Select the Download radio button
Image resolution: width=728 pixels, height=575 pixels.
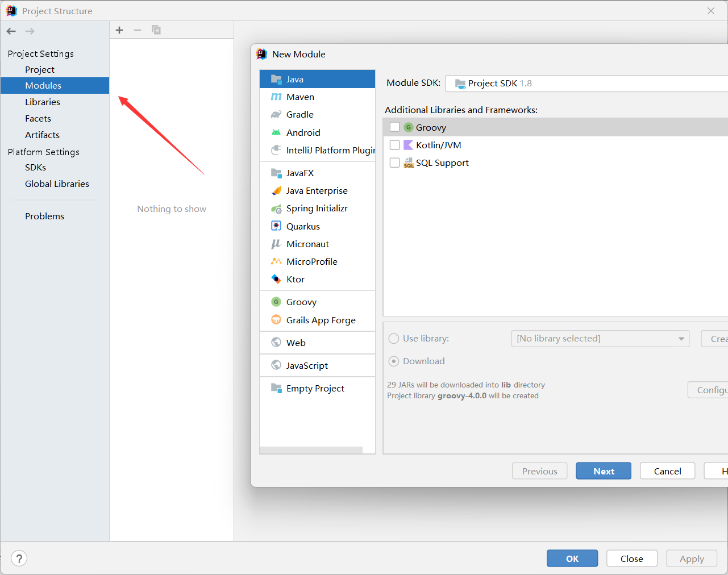pyautogui.click(x=393, y=361)
